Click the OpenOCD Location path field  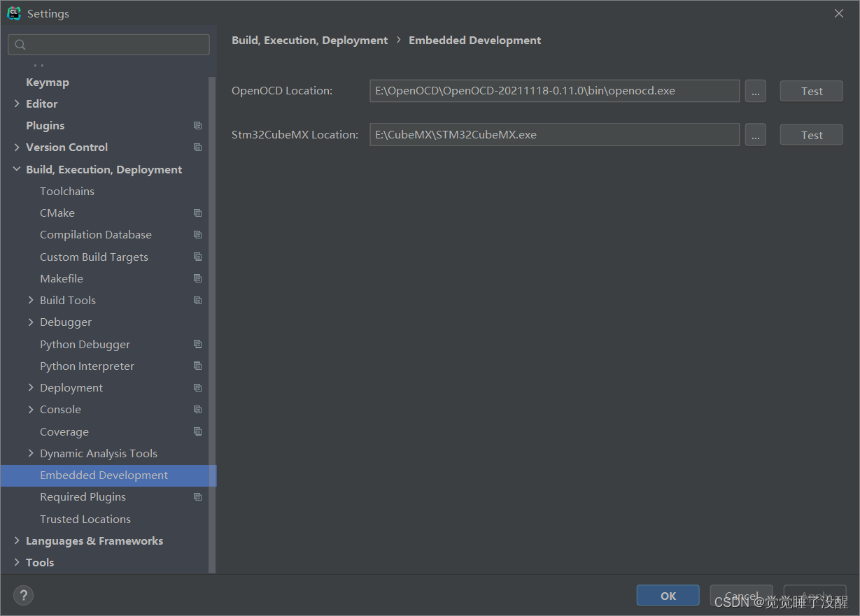pos(554,91)
